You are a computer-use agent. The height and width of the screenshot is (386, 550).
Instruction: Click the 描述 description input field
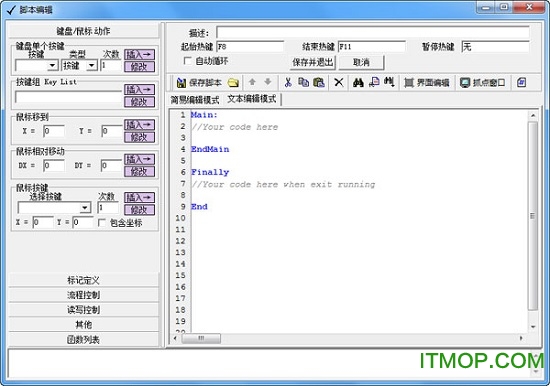pyautogui.click(x=373, y=33)
